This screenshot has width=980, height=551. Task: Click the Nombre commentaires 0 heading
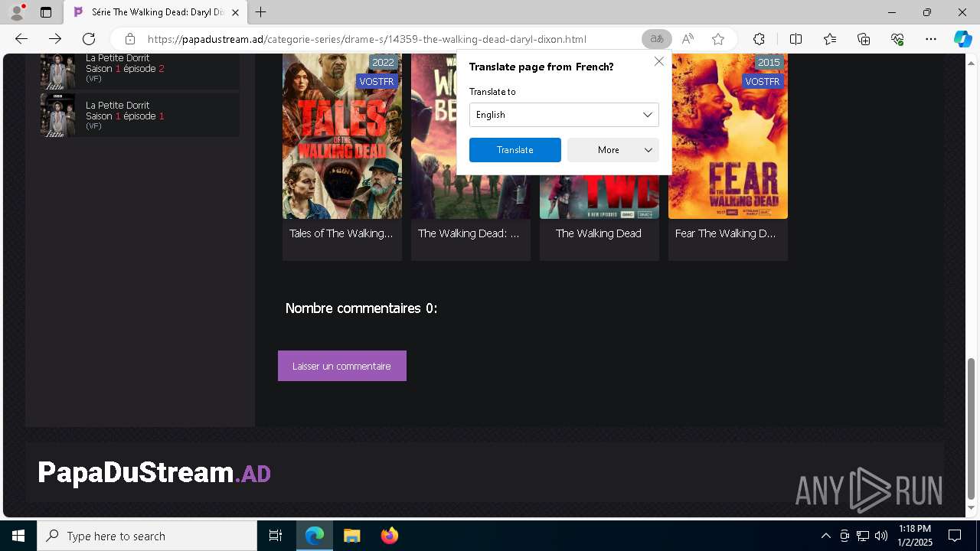pyautogui.click(x=361, y=308)
